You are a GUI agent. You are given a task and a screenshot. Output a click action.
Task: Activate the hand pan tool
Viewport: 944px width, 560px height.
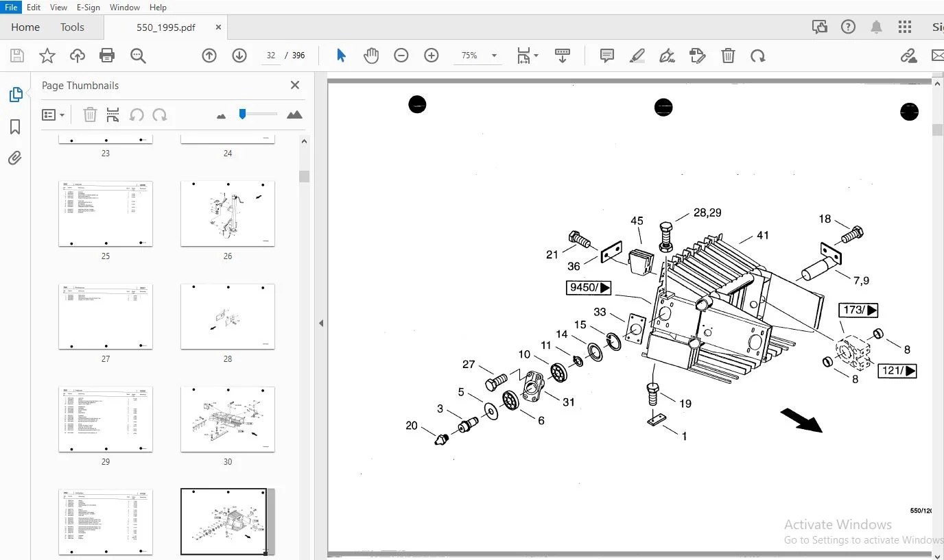[x=371, y=56]
